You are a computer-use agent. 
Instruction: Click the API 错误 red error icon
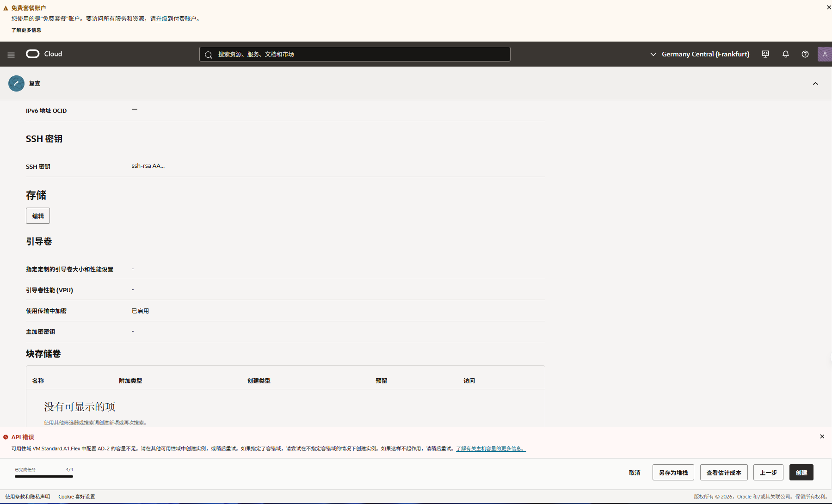[6, 437]
